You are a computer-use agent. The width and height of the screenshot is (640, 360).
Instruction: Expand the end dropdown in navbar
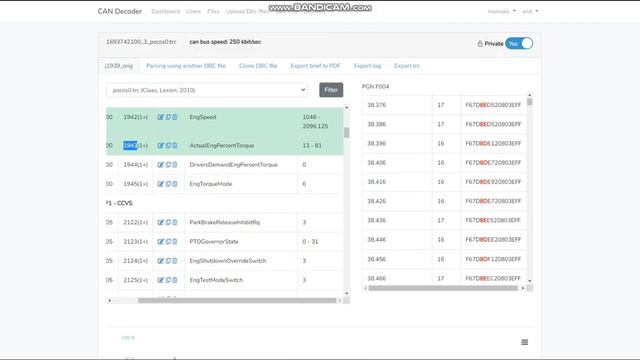[x=530, y=11]
